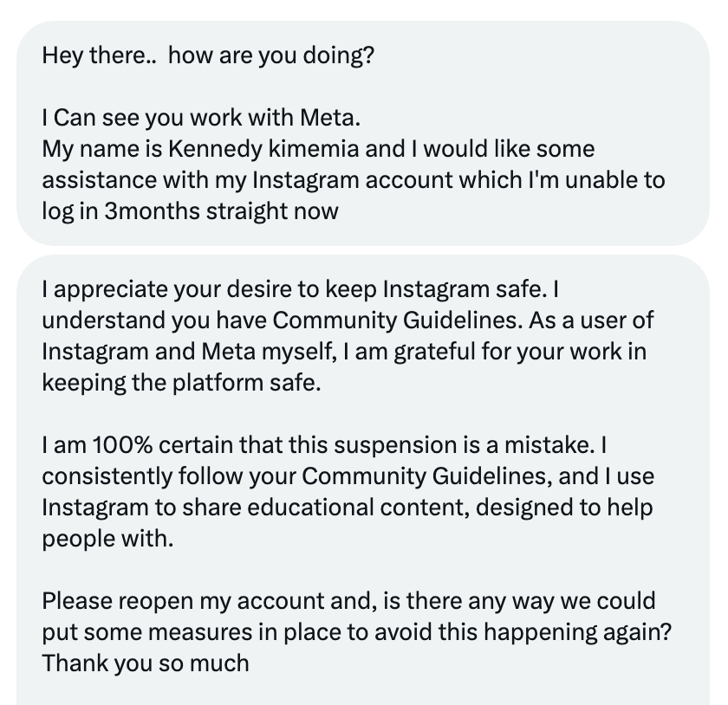This screenshot has height=705, width=728.
Task: Select the 'keeping the platform safe.' line
Action: [x=181, y=384]
